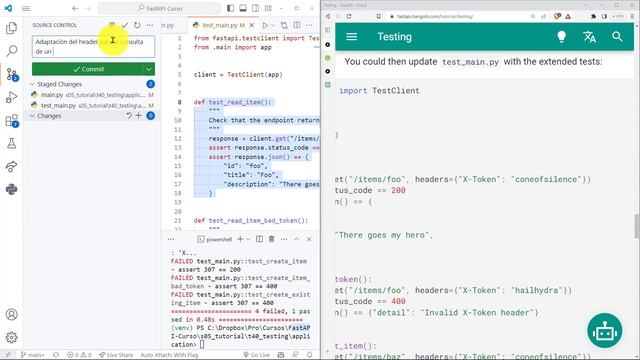Screen dimensions: 640x360
Task: Toggle docs light/dark mode lightbulb
Action: point(562,37)
